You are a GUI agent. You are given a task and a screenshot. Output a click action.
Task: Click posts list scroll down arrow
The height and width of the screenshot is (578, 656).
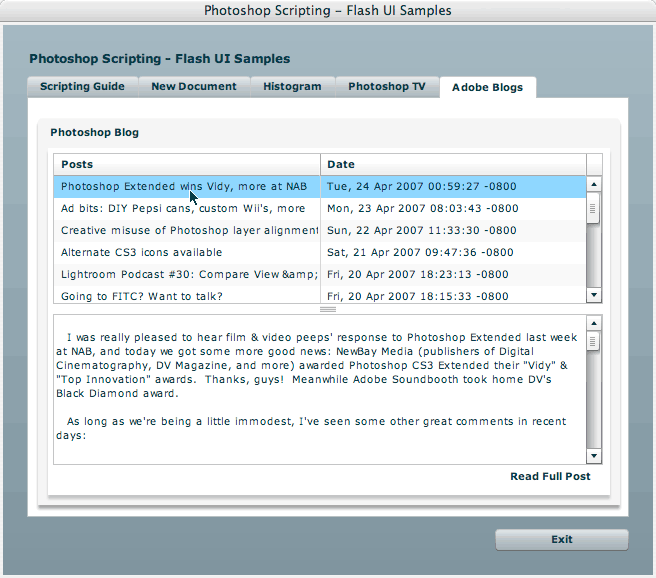594,295
